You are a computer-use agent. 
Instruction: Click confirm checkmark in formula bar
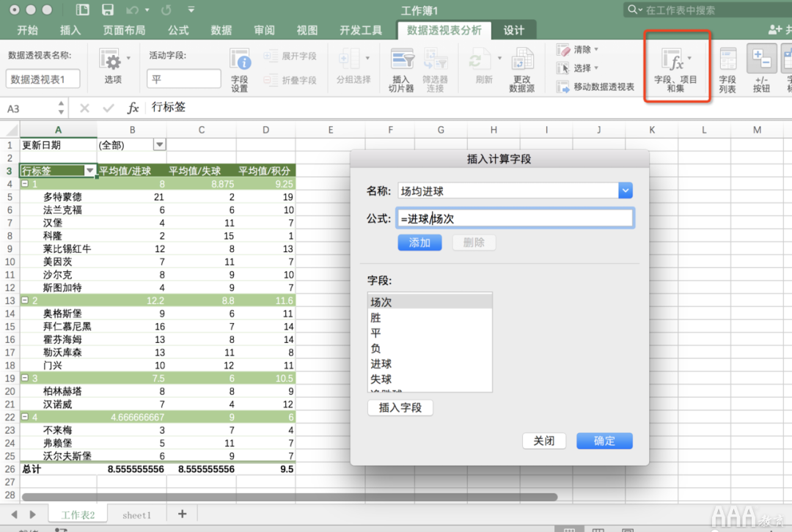[x=108, y=108]
